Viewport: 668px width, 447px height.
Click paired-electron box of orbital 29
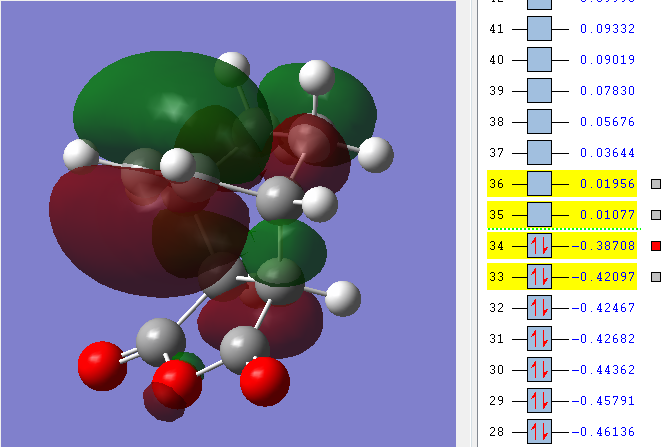point(539,401)
